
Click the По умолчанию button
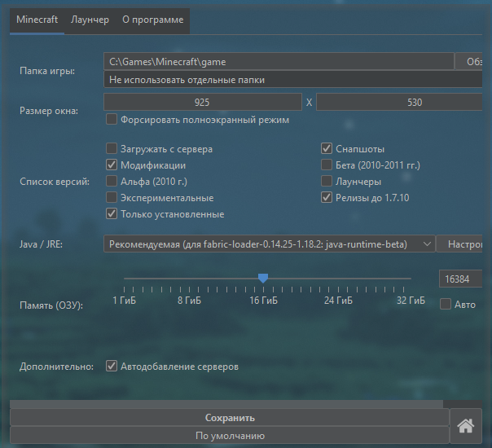[230, 436]
